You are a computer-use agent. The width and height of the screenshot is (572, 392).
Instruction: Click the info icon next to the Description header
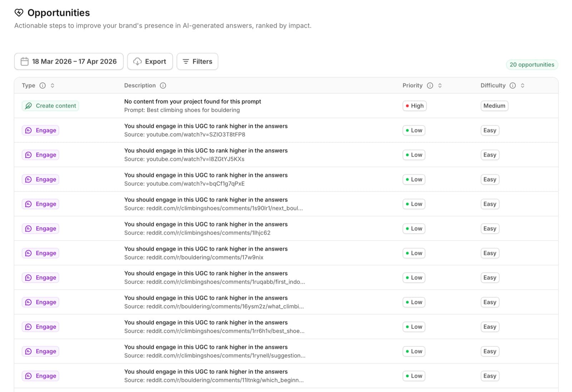[163, 85]
